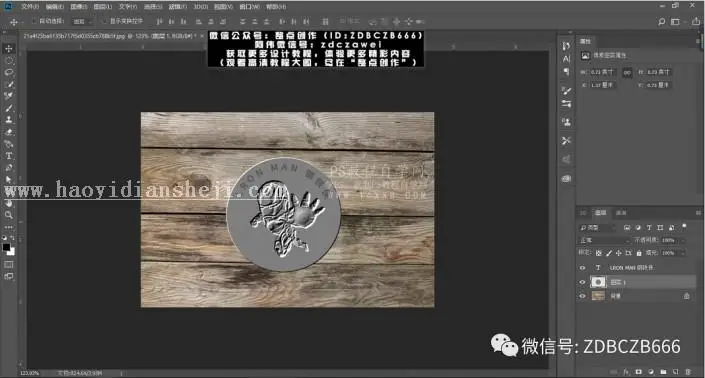Select the Path Selection arrow tool

pyautogui.click(x=9, y=179)
